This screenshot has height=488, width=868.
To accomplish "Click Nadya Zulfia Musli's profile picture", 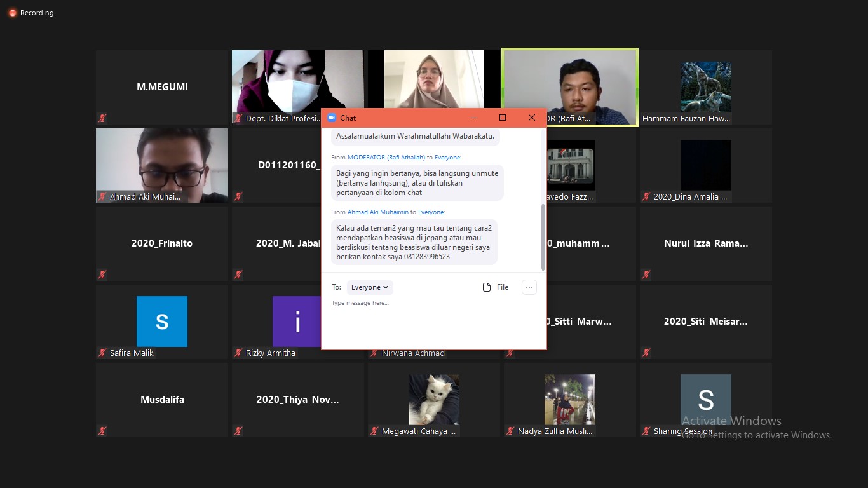I will [x=570, y=400].
